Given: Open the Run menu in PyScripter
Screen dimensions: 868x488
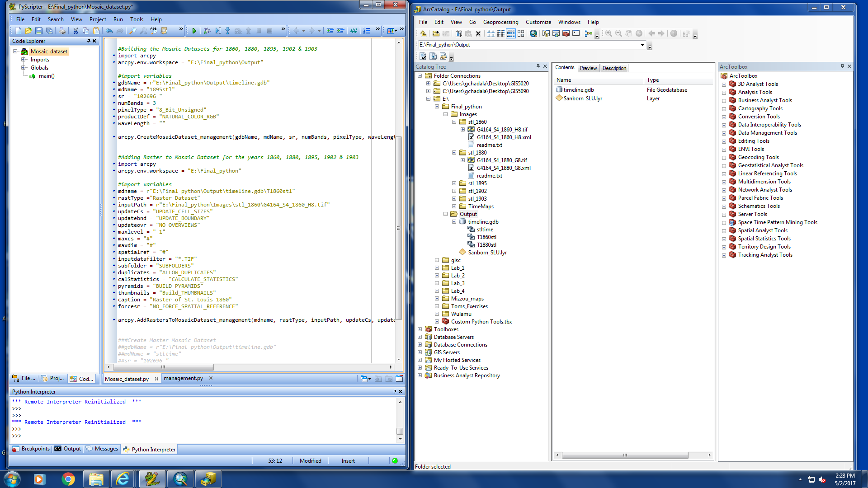Looking at the screenshot, I should coord(118,19).
